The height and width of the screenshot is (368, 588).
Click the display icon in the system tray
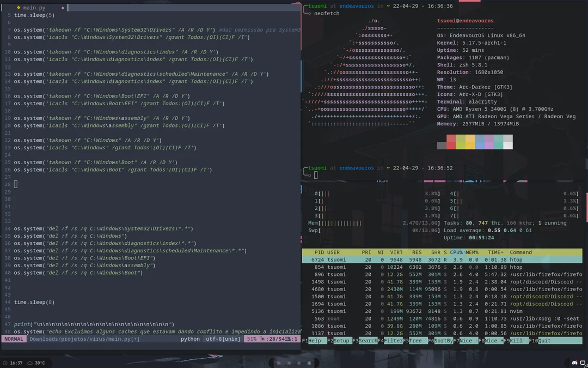point(583,363)
